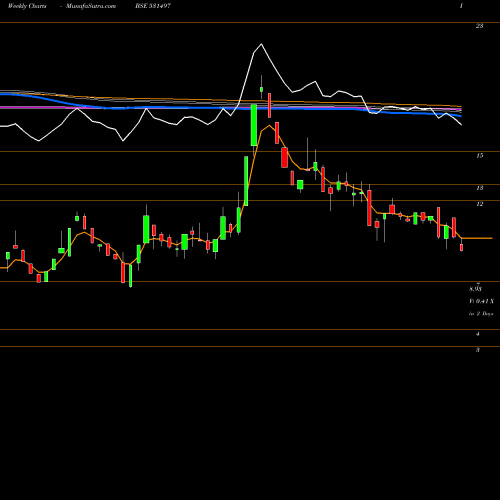
Task: Click the price axis label '3'
Action: 478,350
